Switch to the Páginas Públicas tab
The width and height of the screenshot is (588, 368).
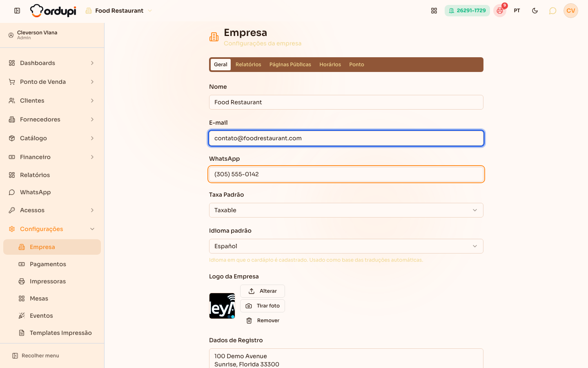290,65
